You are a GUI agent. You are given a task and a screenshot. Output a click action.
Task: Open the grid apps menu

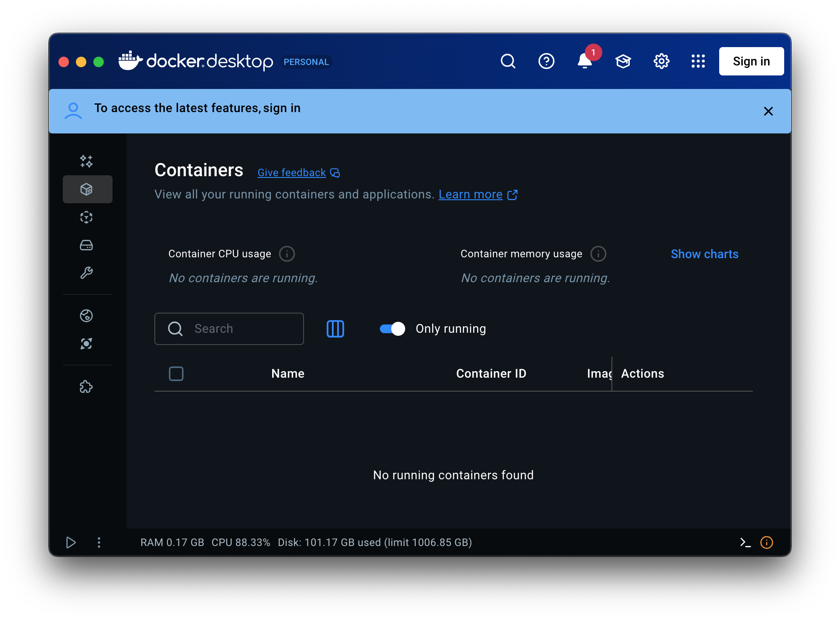click(698, 61)
